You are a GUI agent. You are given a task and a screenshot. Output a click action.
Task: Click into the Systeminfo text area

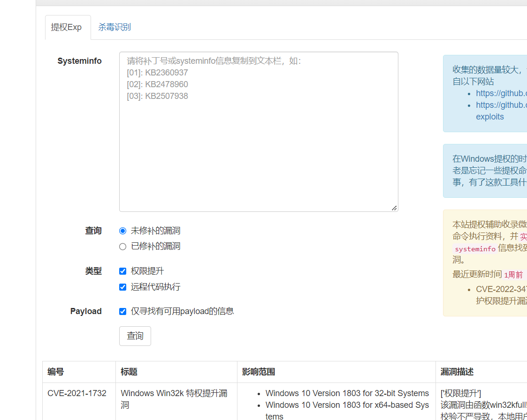coord(259,132)
